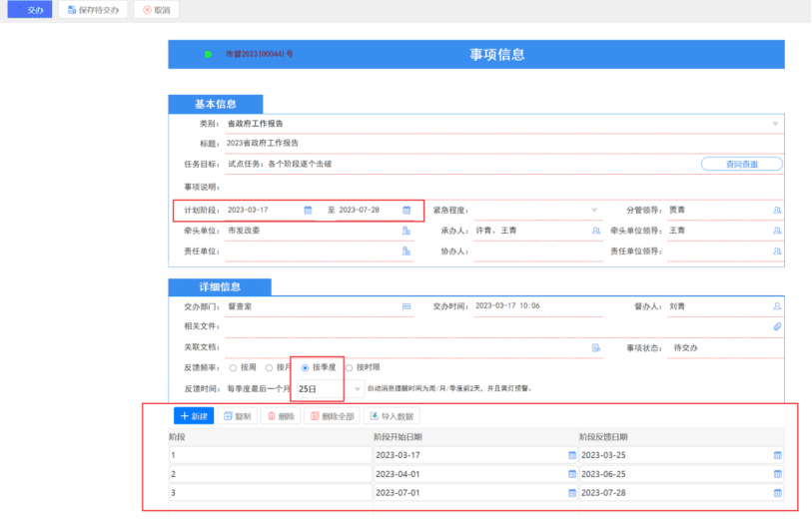812x521 pixels.
Task: Click stage name cell 2
Action: pyautogui.click(x=270, y=474)
